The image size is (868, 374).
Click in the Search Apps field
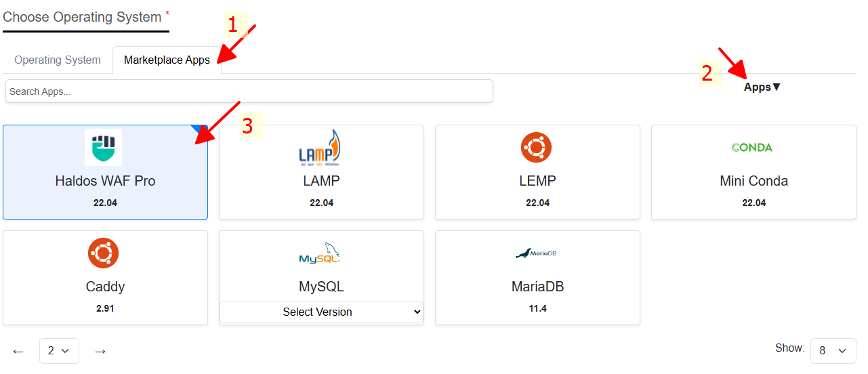click(249, 91)
